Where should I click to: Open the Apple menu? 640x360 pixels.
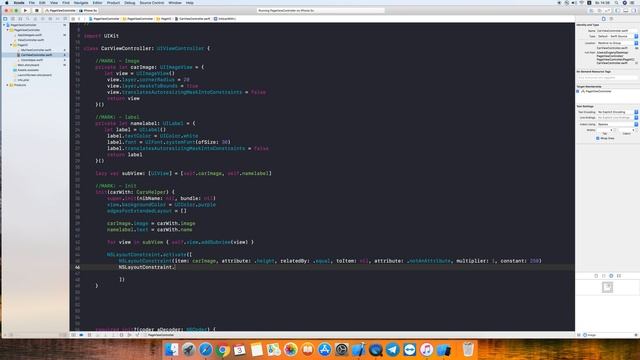(7, 3)
